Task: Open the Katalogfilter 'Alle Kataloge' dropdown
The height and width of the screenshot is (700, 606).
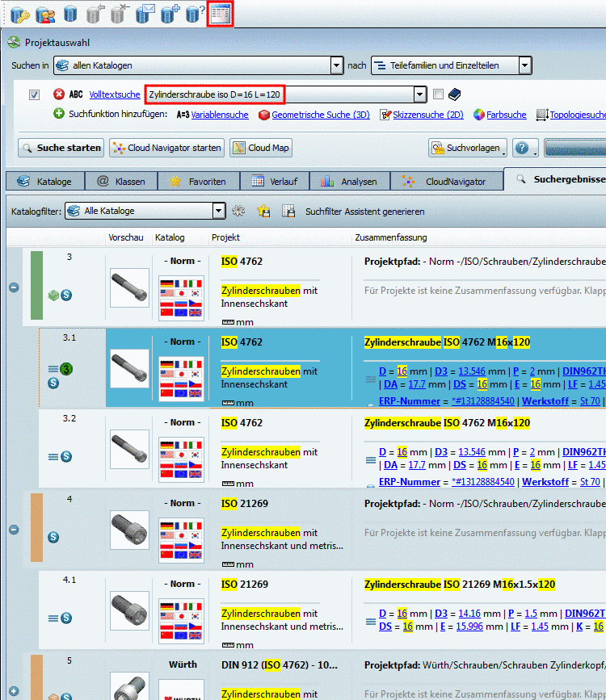Action: click(x=218, y=210)
